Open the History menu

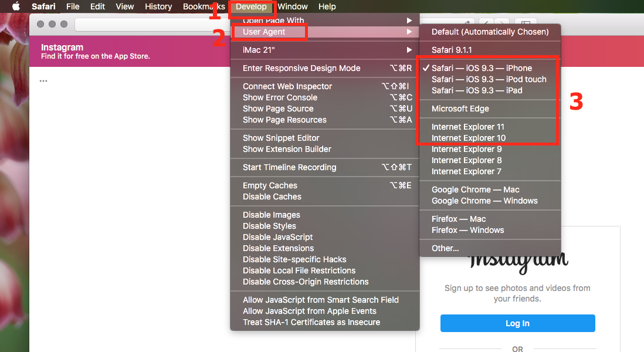158,6
